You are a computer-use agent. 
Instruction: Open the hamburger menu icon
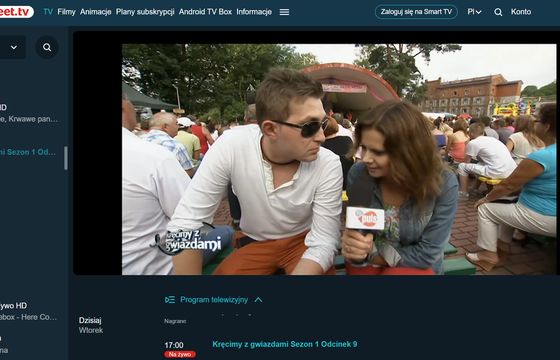(x=284, y=12)
